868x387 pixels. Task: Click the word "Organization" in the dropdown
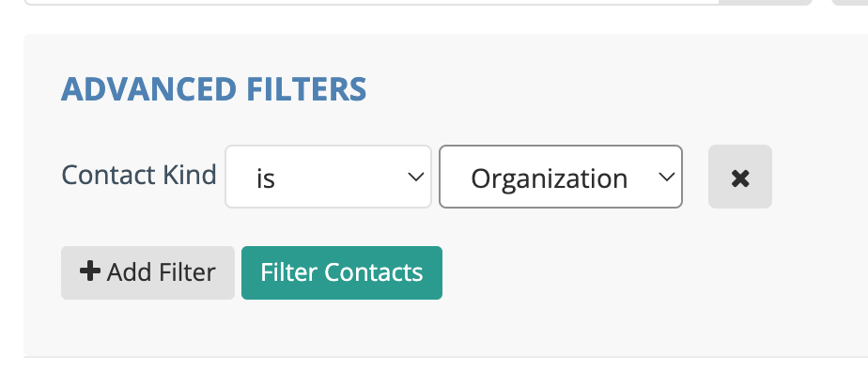point(549,178)
